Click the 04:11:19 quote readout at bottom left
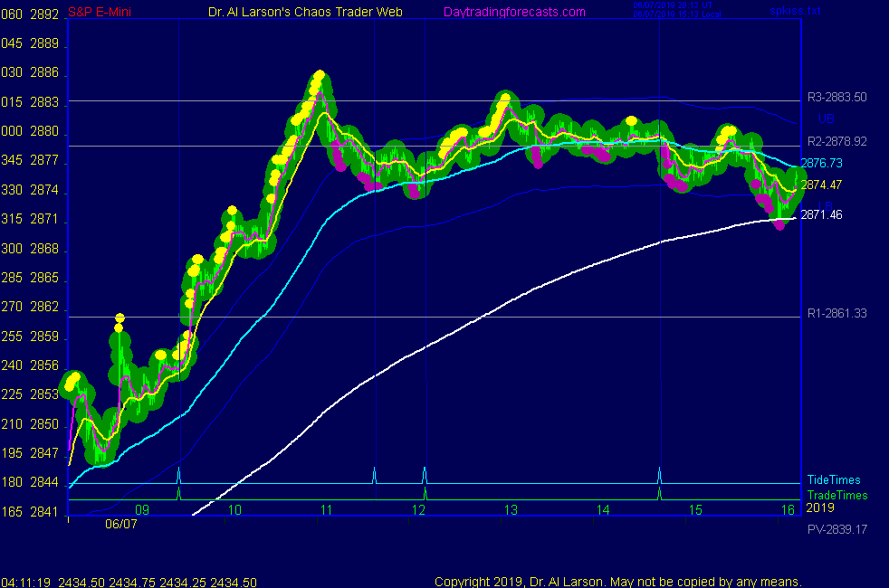The height and width of the screenshot is (588, 889). (x=129, y=582)
